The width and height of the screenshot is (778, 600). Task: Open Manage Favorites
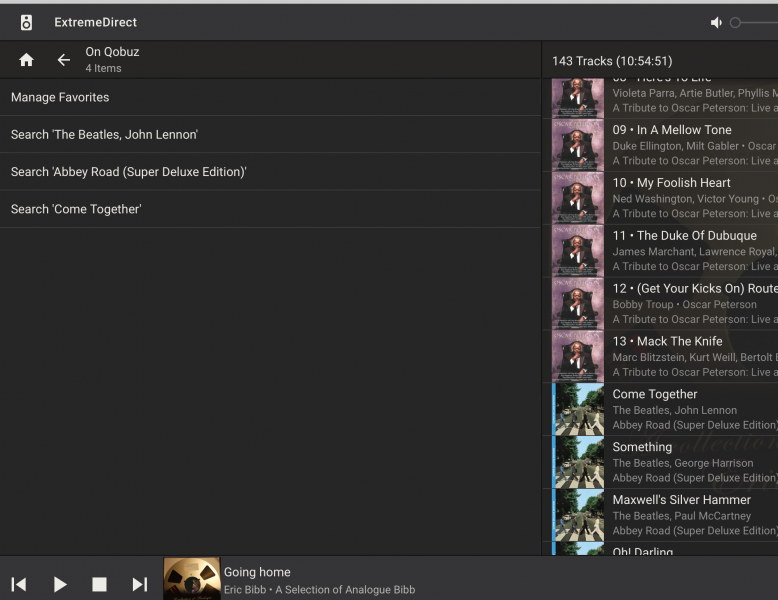[270, 97]
